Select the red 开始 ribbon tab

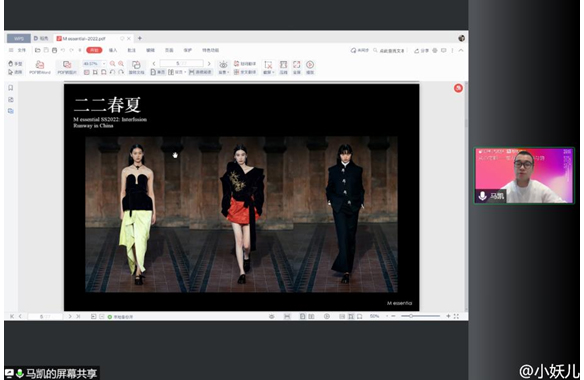click(x=94, y=50)
